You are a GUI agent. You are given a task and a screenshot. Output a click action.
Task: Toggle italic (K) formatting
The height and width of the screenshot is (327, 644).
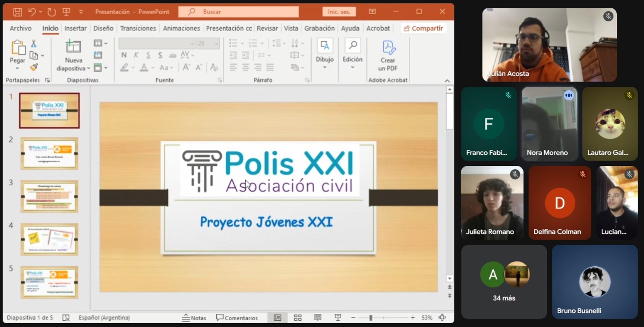pos(136,55)
